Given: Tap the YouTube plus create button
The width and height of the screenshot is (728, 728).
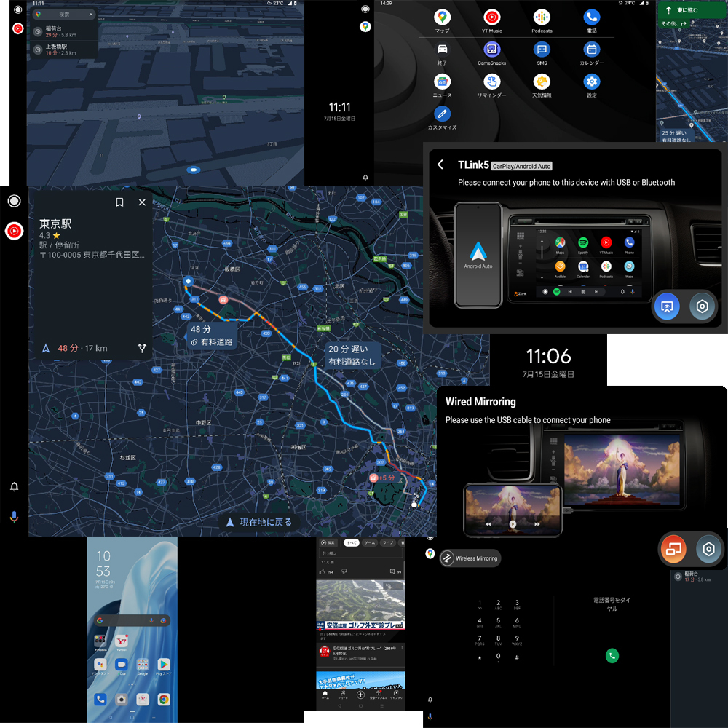Looking at the screenshot, I should pos(360,695).
